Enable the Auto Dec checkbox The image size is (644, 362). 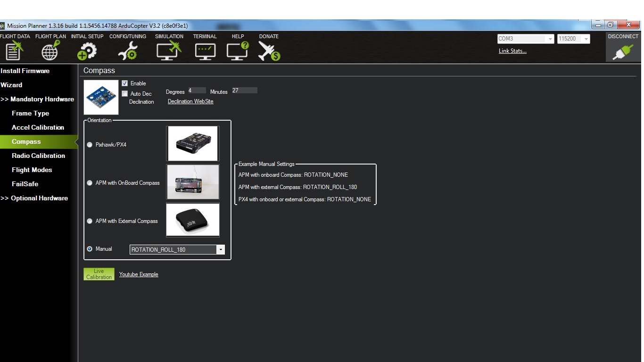(x=125, y=94)
